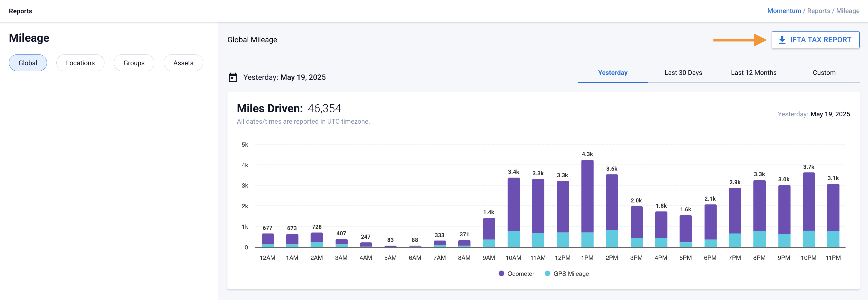This screenshot has height=300, width=868.
Task: Open the calendar icon beside Yesterday date
Action: [x=233, y=77]
